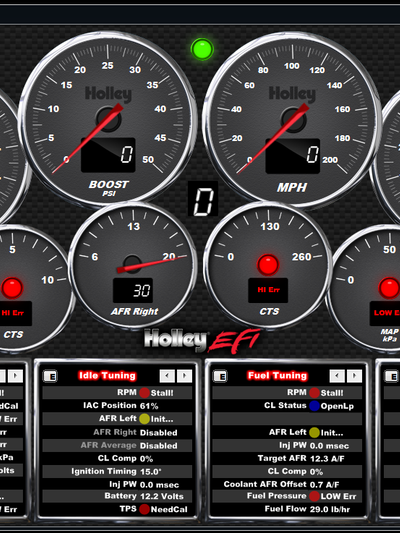This screenshot has width=400, height=533.
Task: Click red Fuel Pressure status dot
Action: (314, 496)
